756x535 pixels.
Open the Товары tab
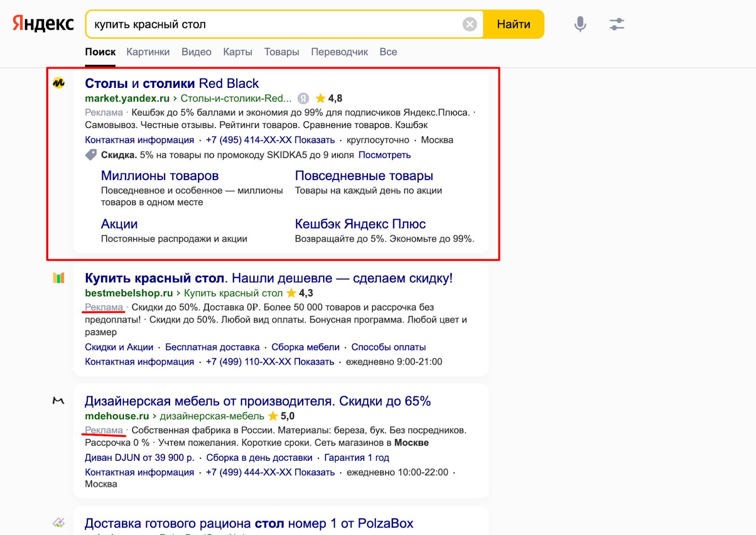coord(282,52)
